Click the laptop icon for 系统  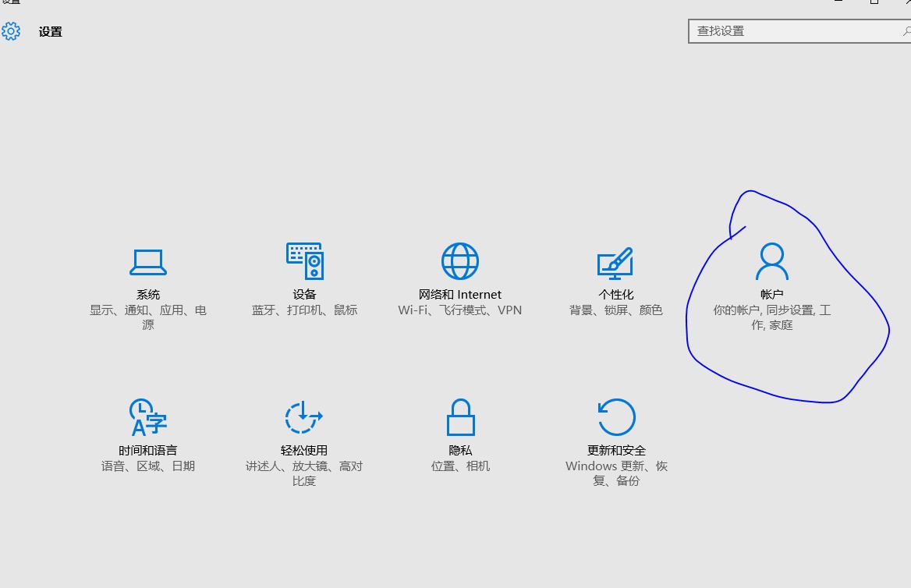[148, 262]
